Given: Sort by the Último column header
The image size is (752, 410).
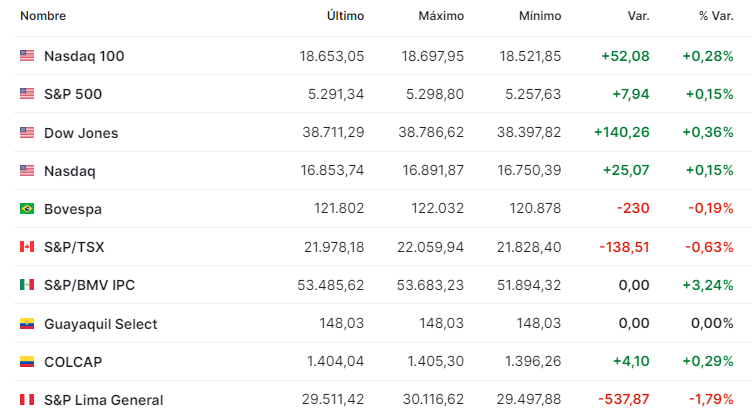Looking at the screenshot, I should point(345,16).
